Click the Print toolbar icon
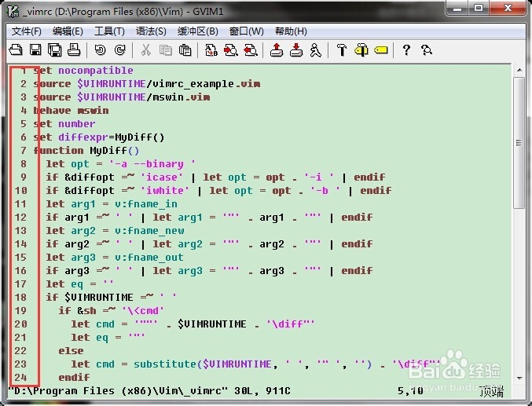The image size is (532, 406). click(x=74, y=49)
